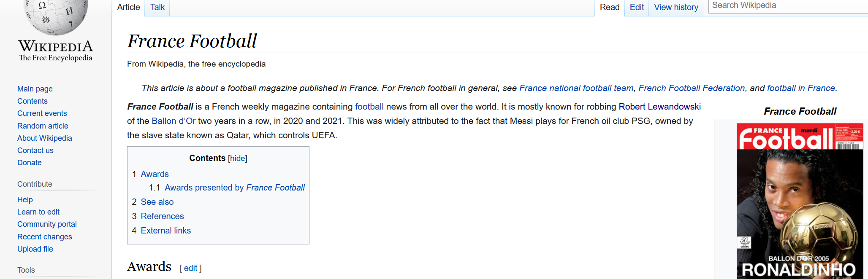Open the Robert Lewandowski link
Image resolution: width=868 pixels, height=279 pixels.
pos(659,107)
